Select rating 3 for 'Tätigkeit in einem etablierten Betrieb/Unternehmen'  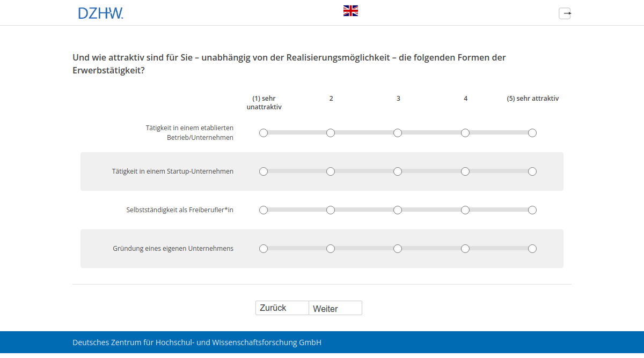[x=398, y=132]
